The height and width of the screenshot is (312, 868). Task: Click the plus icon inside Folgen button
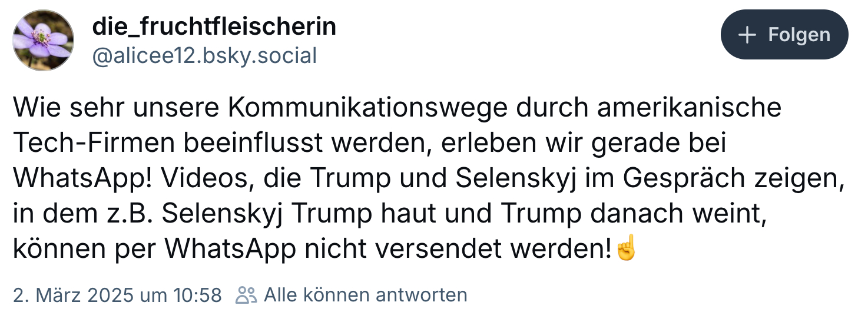tap(747, 35)
